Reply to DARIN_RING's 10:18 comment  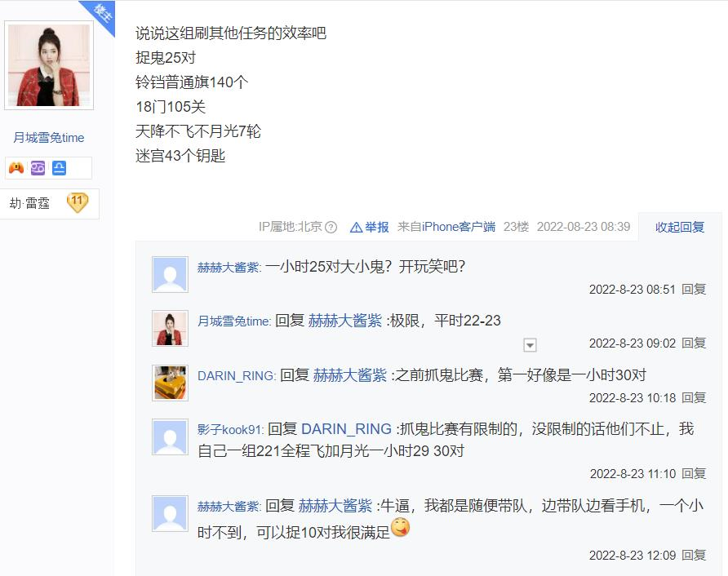pyautogui.click(x=694, y=398)
